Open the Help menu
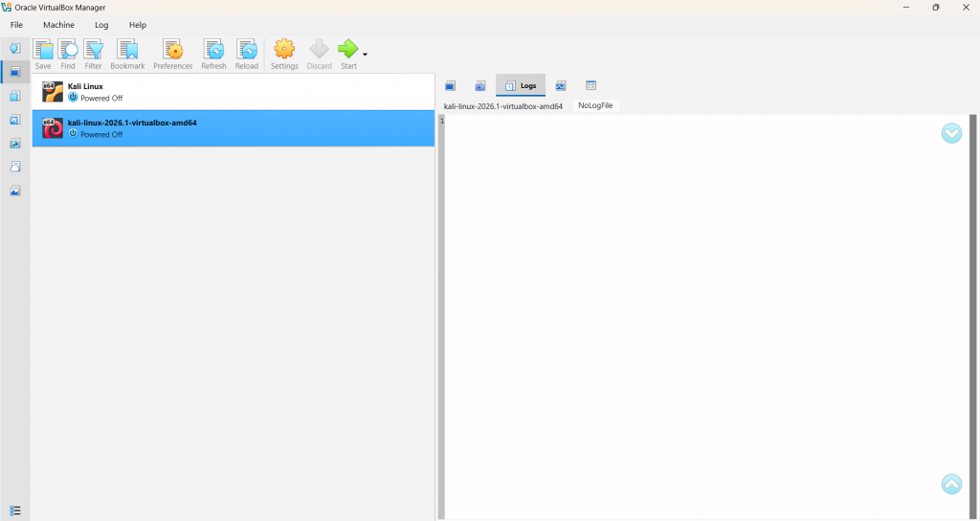980x521 pixels. [x=138, y=25]
